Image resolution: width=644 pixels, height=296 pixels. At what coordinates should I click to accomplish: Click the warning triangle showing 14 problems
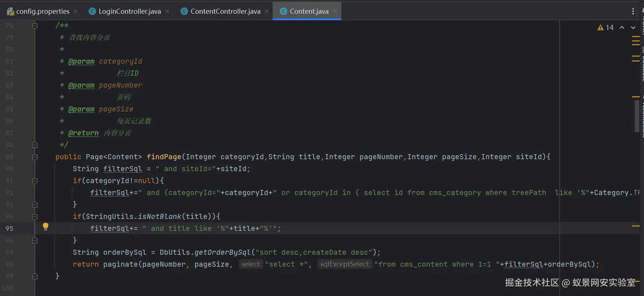601,28
